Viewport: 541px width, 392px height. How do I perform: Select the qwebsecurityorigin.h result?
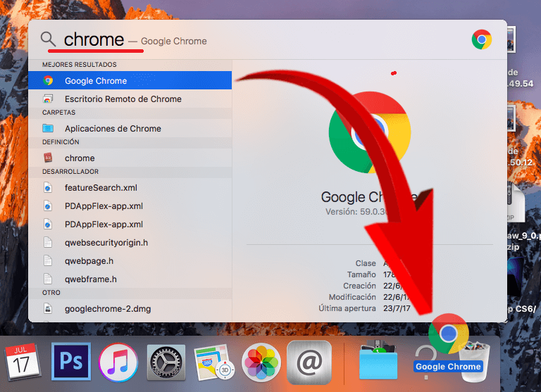coord(130,242)
